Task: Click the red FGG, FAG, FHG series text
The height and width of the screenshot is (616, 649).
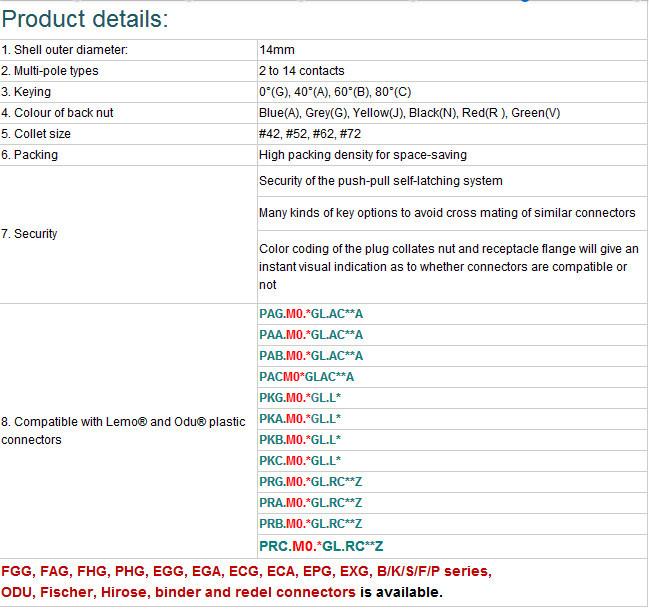Action: pos(246,571)
